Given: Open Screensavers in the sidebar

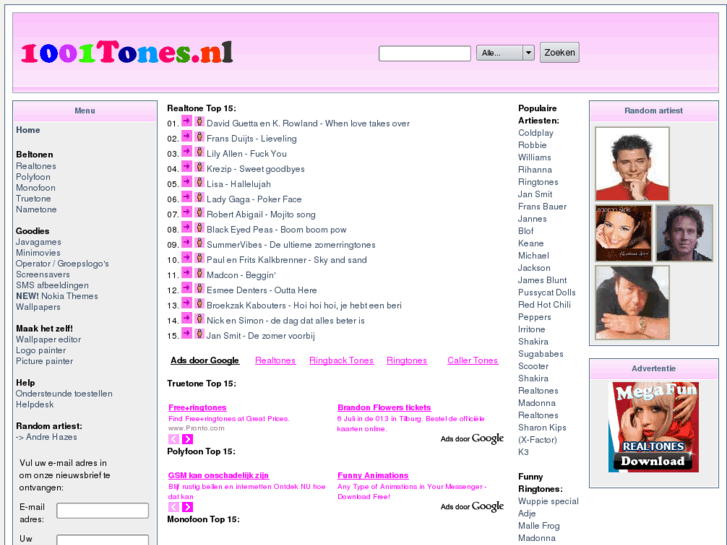Looking at the screenshot, I should pyautogui.click(x=43, y=275).
